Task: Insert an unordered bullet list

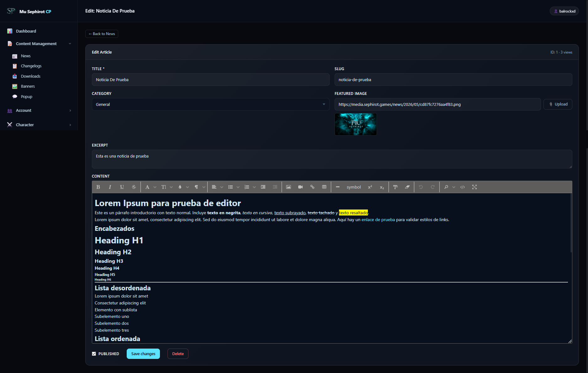Action: click(x=230, y=187)
